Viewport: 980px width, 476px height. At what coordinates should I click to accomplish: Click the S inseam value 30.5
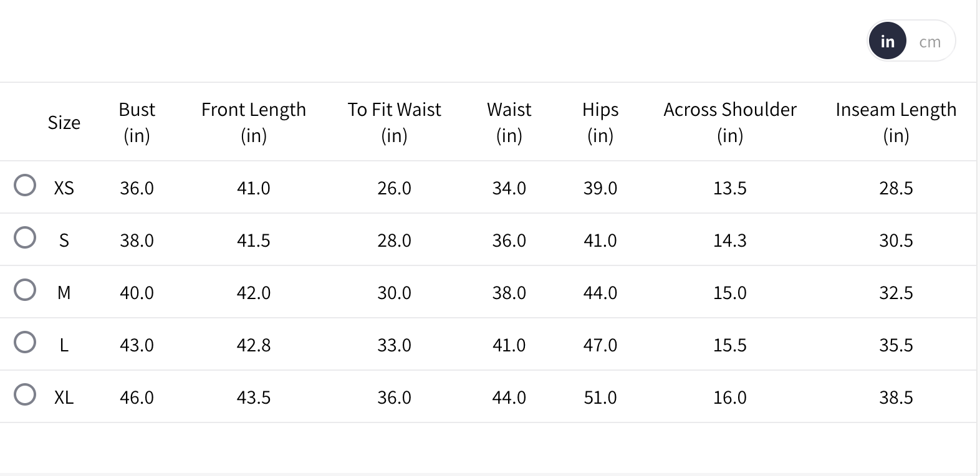[896, 240]
